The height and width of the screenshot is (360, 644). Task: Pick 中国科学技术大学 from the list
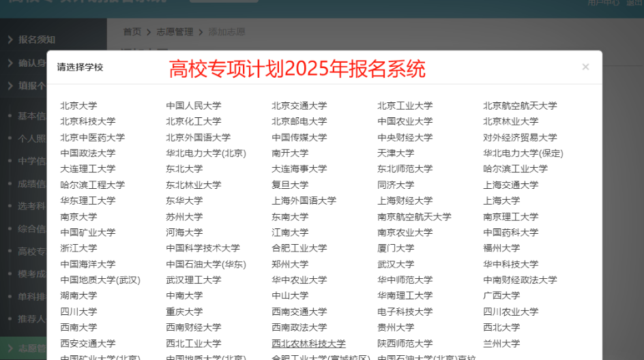tap(203, 248)
